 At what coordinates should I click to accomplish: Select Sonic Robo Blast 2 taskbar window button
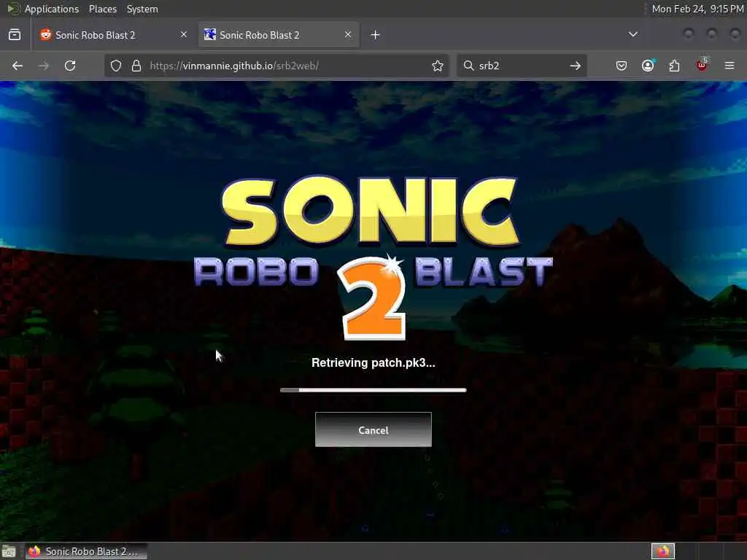click(87, 551)
